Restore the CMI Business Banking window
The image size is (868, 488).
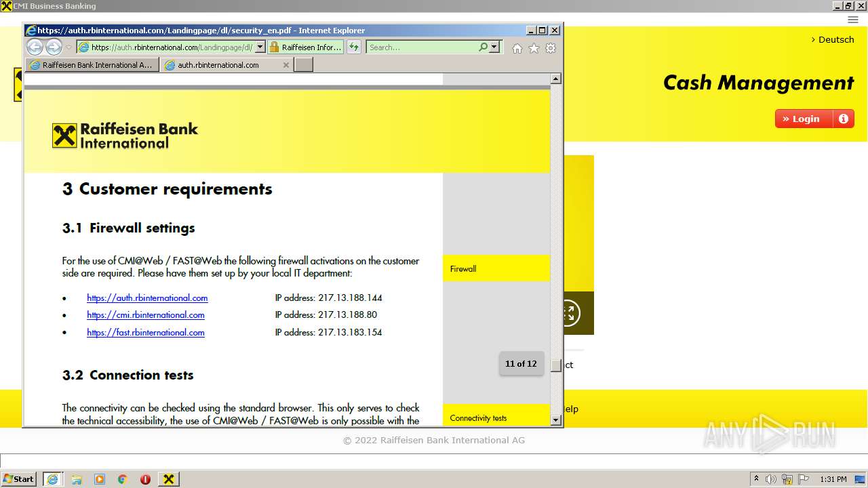click(848, 6)
